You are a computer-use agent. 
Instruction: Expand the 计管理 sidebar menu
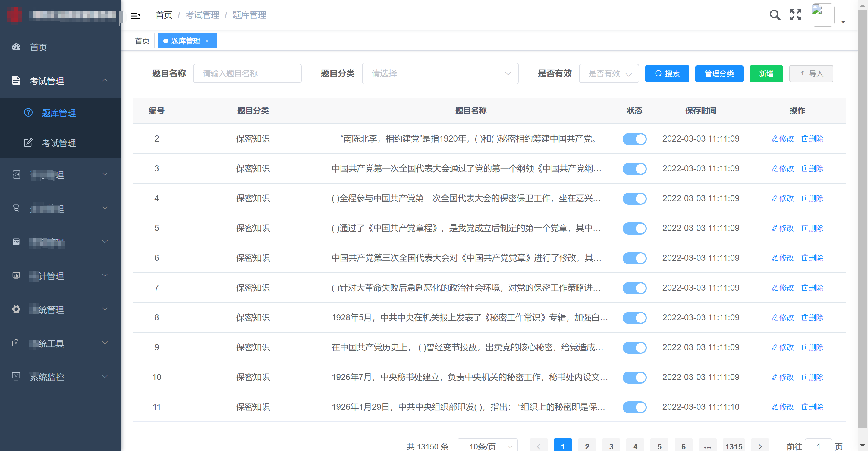[60, 276]
